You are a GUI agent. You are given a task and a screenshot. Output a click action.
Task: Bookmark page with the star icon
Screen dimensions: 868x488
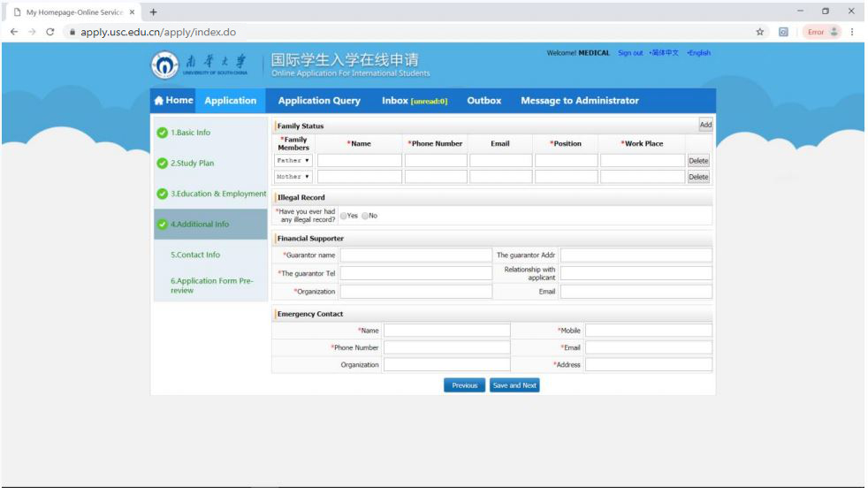pyautogui.click(x=760, y=32)
